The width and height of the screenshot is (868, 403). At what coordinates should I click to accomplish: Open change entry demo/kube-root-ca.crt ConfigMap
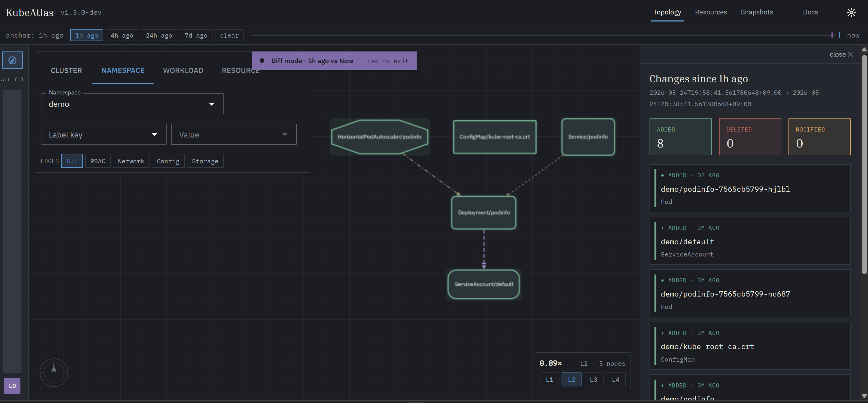pyautogui.click(x=750, y=346)
